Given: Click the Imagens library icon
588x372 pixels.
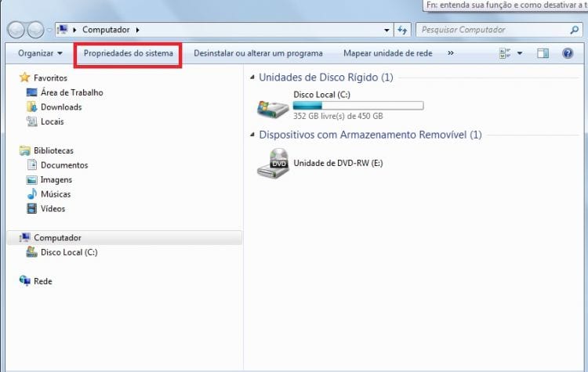Looking at the screenshot, I should pyautogui.click(x=32, y=180).
